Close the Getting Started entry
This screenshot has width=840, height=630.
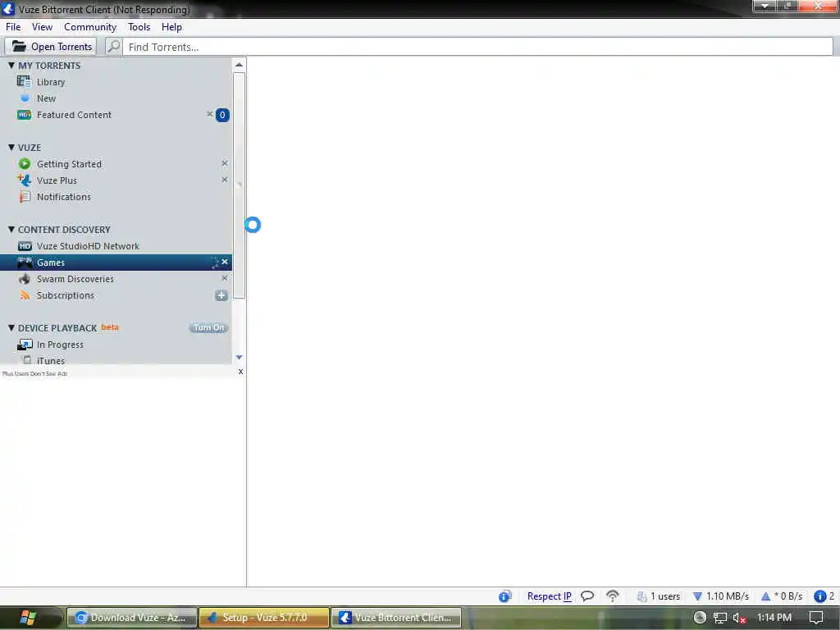pos(225,163)
